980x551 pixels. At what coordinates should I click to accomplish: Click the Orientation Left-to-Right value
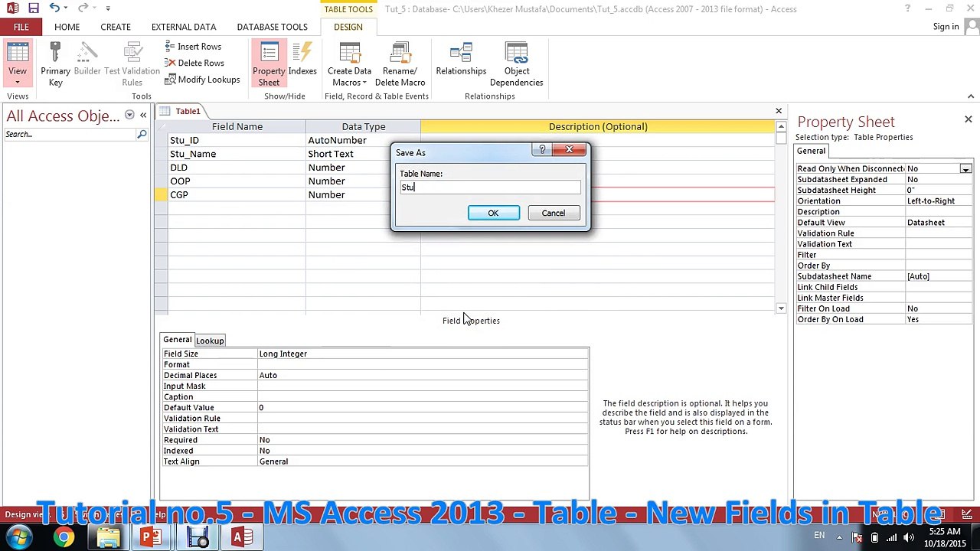939,201
